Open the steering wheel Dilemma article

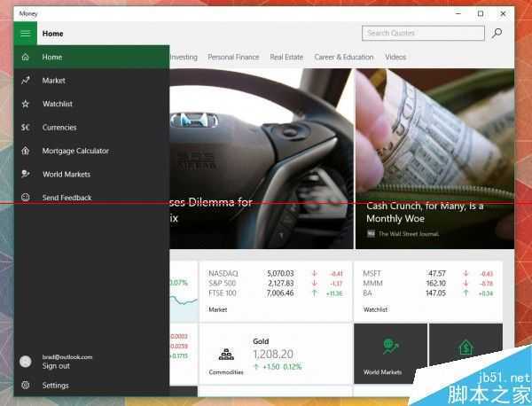(262, 159)
